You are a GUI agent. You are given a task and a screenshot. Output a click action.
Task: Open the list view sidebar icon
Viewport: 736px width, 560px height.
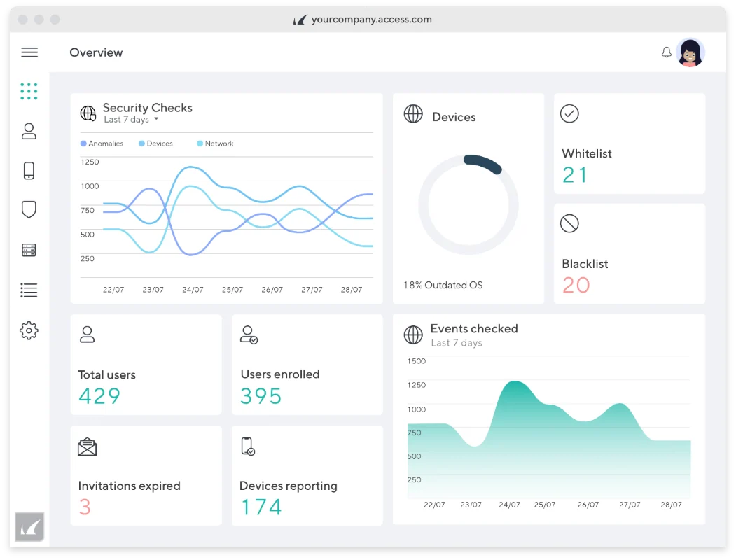tap(29, 290)
